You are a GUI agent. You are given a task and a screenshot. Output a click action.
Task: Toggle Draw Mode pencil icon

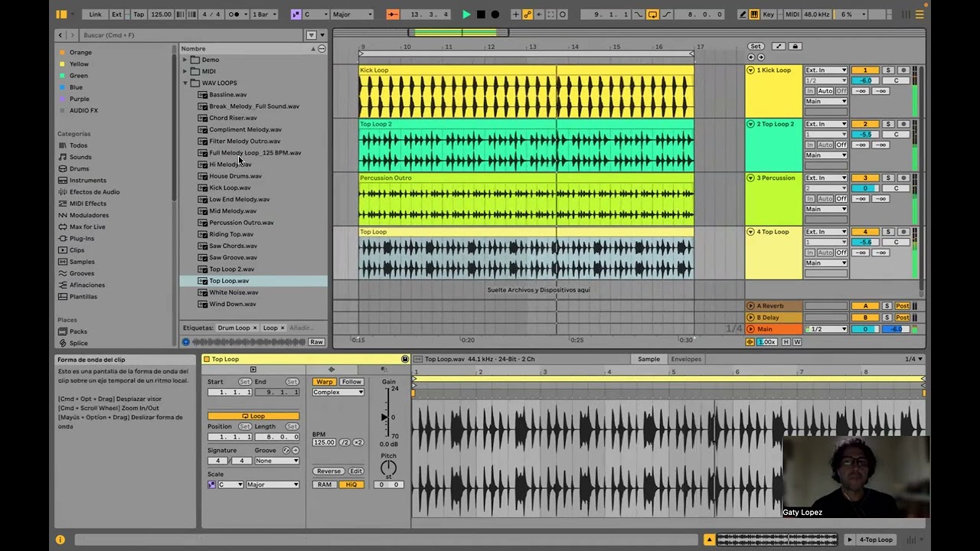743,15
